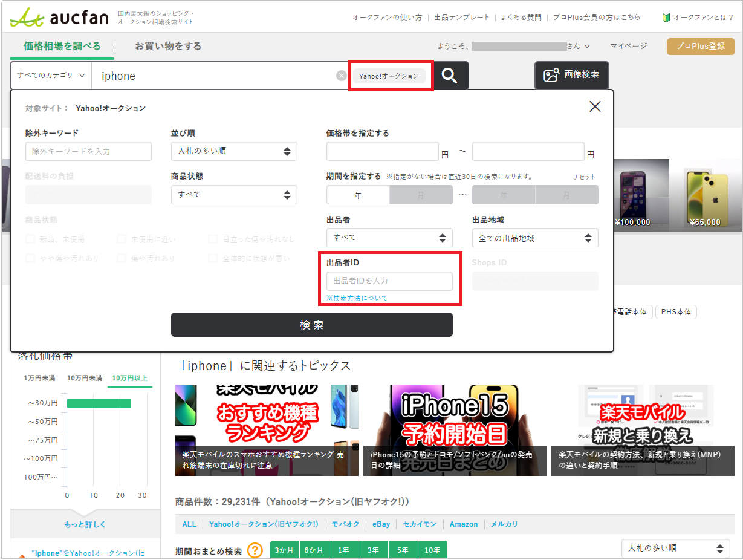Click the minimum price input field
Viewport: 743px width, 560px height.
pos(383,151)
